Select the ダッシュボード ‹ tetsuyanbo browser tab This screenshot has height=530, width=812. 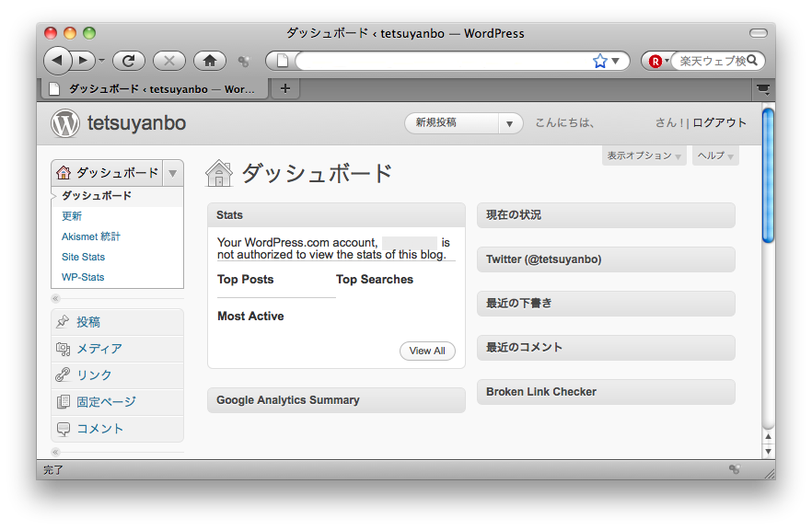[156, 89]
